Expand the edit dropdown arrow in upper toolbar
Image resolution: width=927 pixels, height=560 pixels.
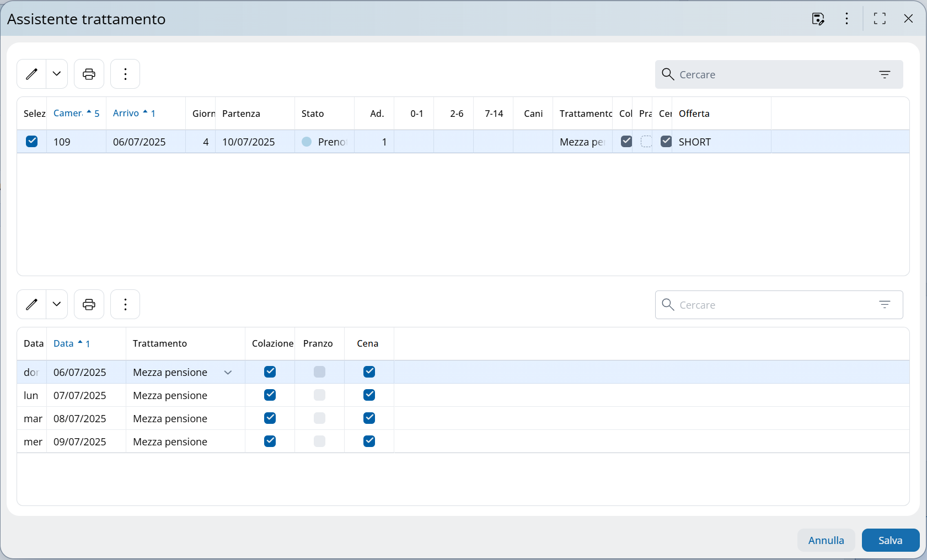[x=57, y=74]
